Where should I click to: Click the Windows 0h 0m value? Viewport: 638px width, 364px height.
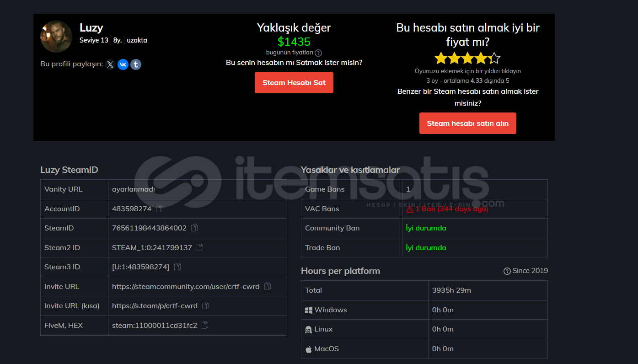443,310
